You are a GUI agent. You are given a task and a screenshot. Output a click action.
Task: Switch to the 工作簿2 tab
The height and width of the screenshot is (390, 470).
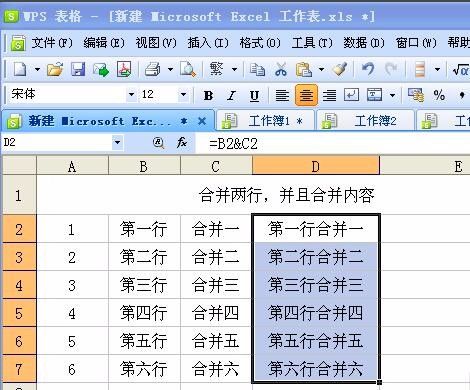[366, 121]
